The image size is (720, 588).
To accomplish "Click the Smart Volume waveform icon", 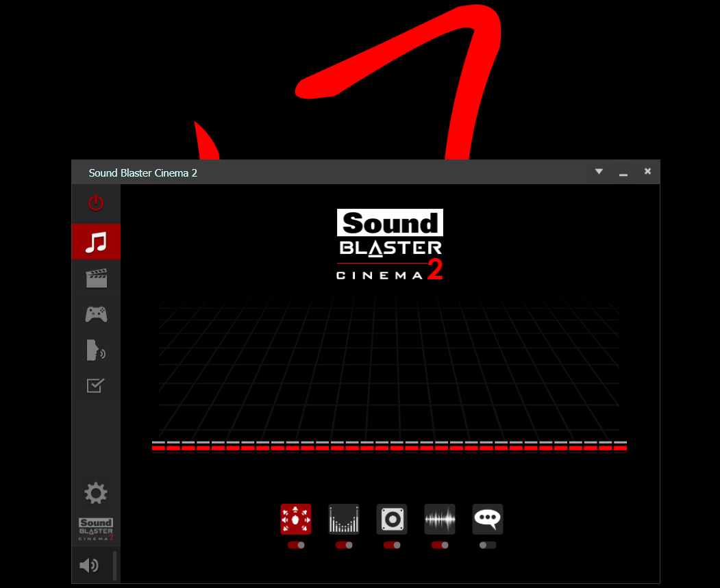I will coord(440,519).
